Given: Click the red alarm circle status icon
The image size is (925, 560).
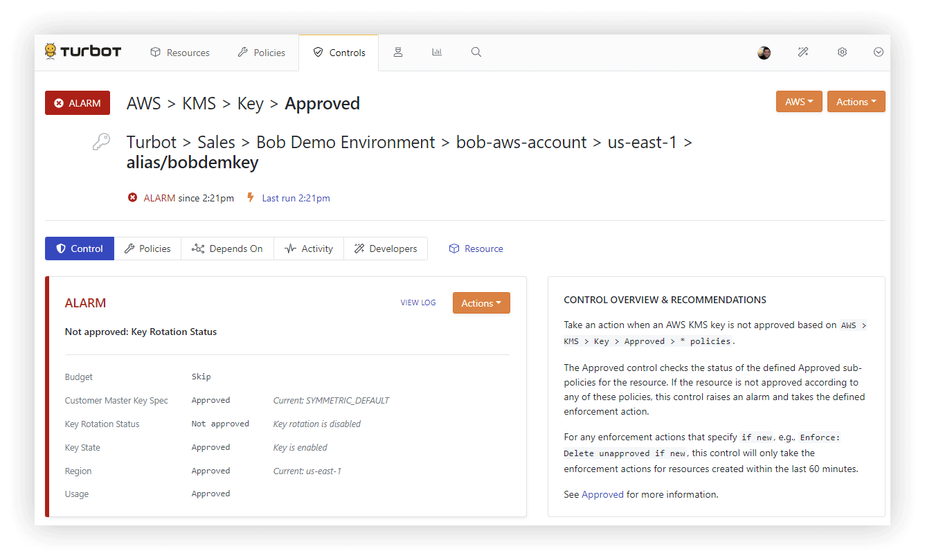Looking at the screenshot, I should tap(132, 198).
